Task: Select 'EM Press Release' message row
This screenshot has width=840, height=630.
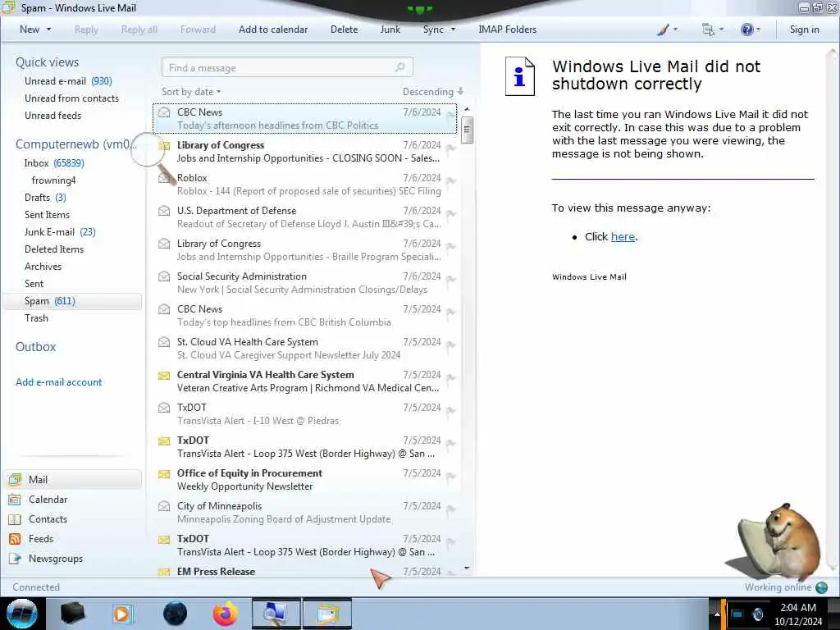Action: click(x=305, y=571)
